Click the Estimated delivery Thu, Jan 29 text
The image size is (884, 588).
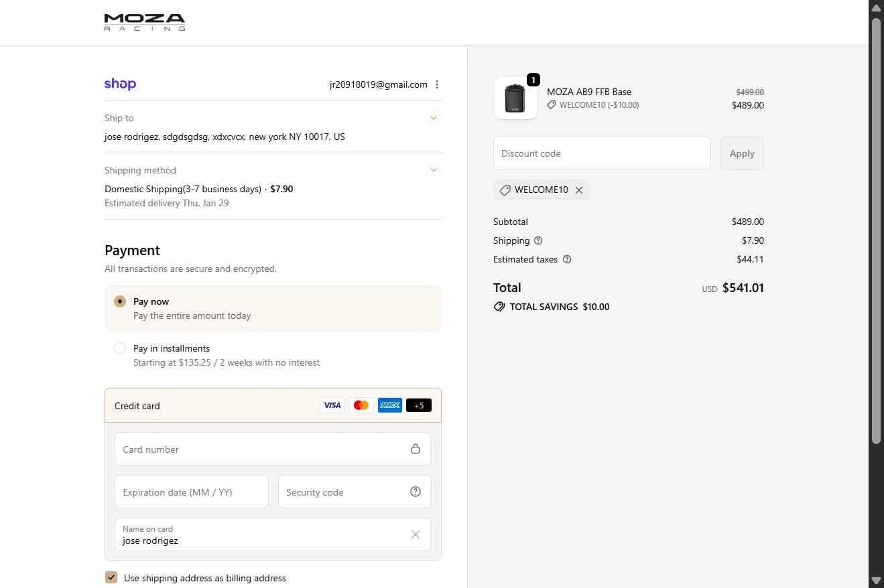tap(166, 203)
